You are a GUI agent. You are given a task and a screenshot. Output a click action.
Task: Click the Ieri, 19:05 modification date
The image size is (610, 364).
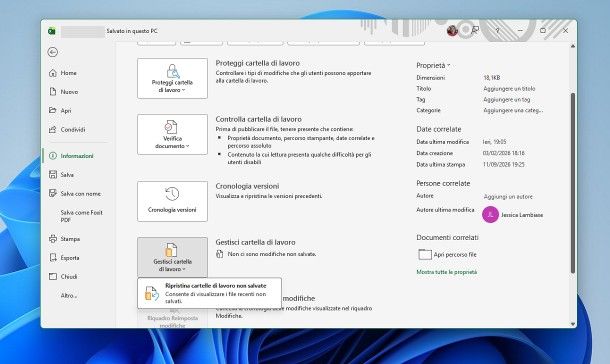point(494,142)
